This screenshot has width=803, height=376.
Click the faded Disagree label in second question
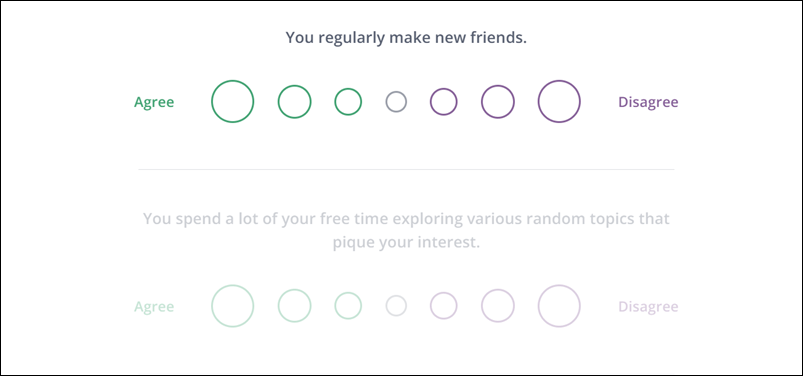(648, 307)
